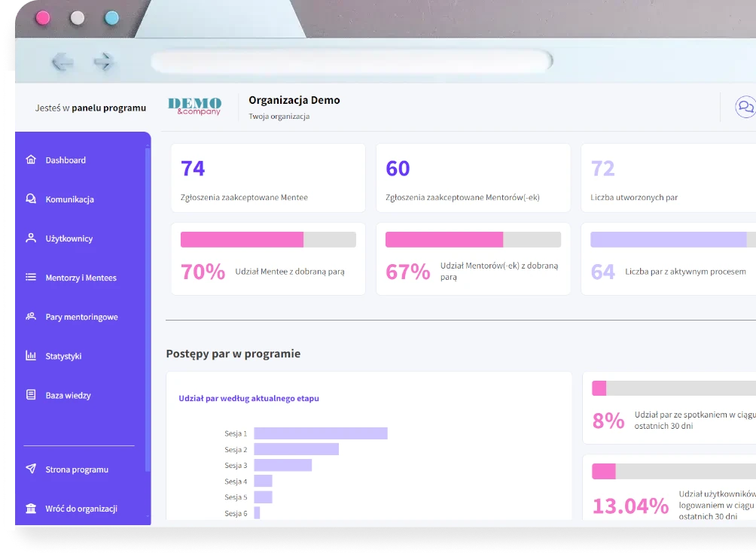756x556 pixels.
Task: Click the Baza wiedzy document icon
Action: (x=31, y=394)
